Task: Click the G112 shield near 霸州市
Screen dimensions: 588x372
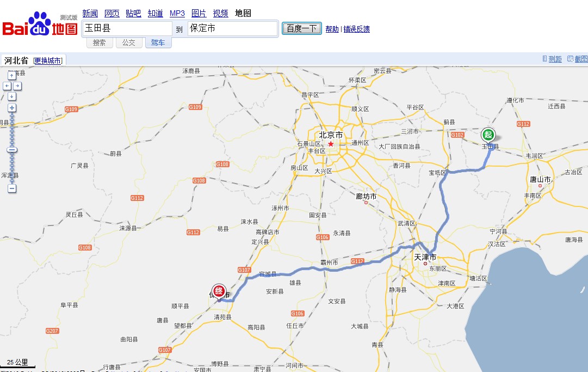Action: [x=357, y=261]
